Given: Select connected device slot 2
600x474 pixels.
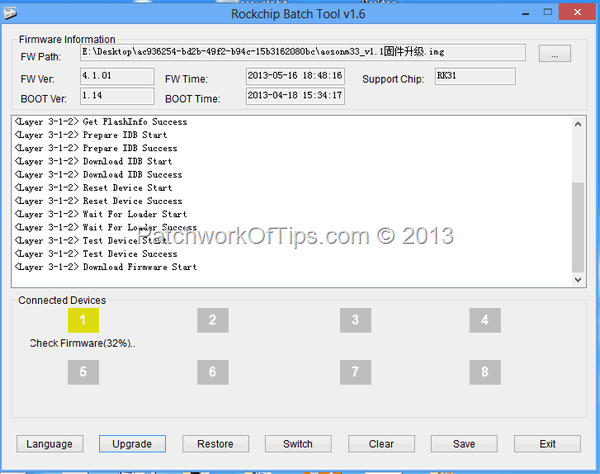Looking at the screenshot, I should click(213, 320).
